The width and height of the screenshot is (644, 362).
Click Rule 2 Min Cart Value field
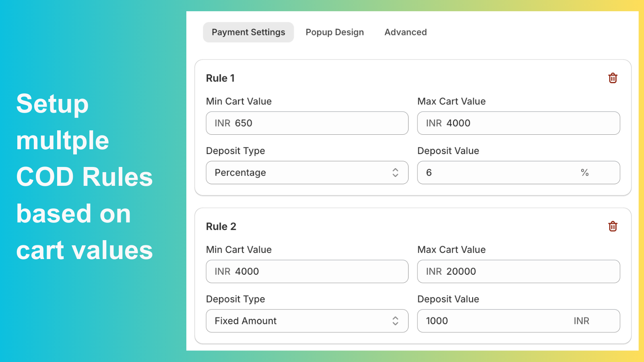pyautogui.click(x=307, y=271)
